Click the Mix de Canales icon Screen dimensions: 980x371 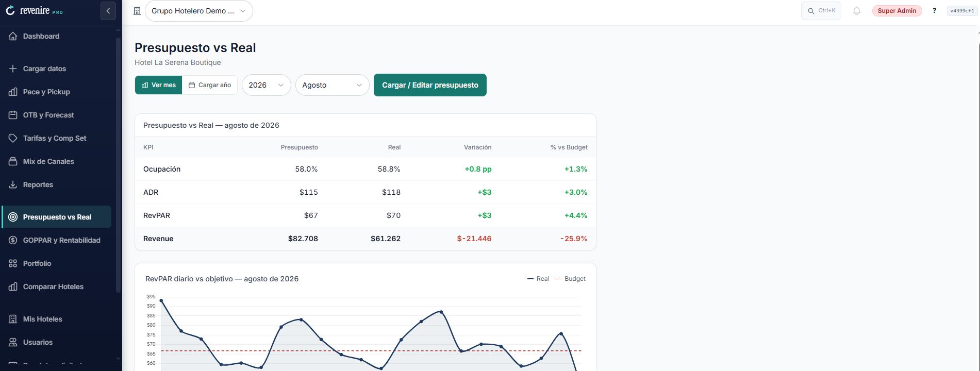13,161
